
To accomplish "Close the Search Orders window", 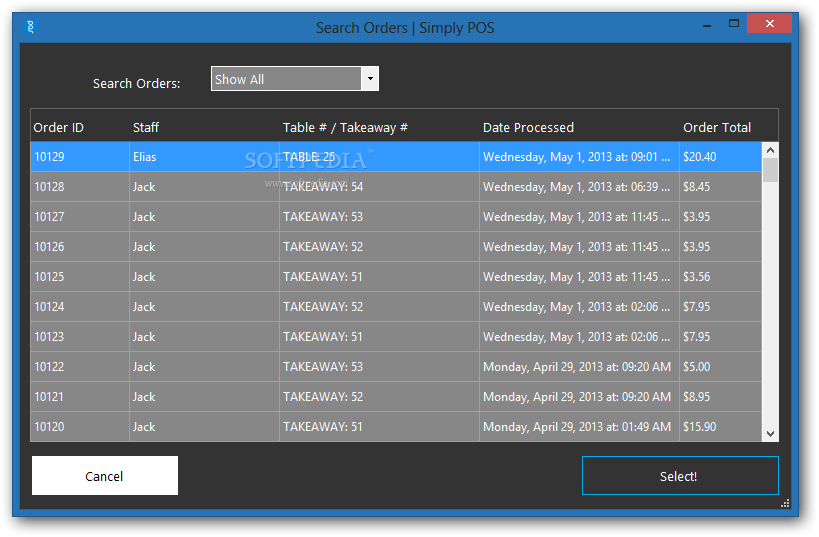I will (769, 24).
